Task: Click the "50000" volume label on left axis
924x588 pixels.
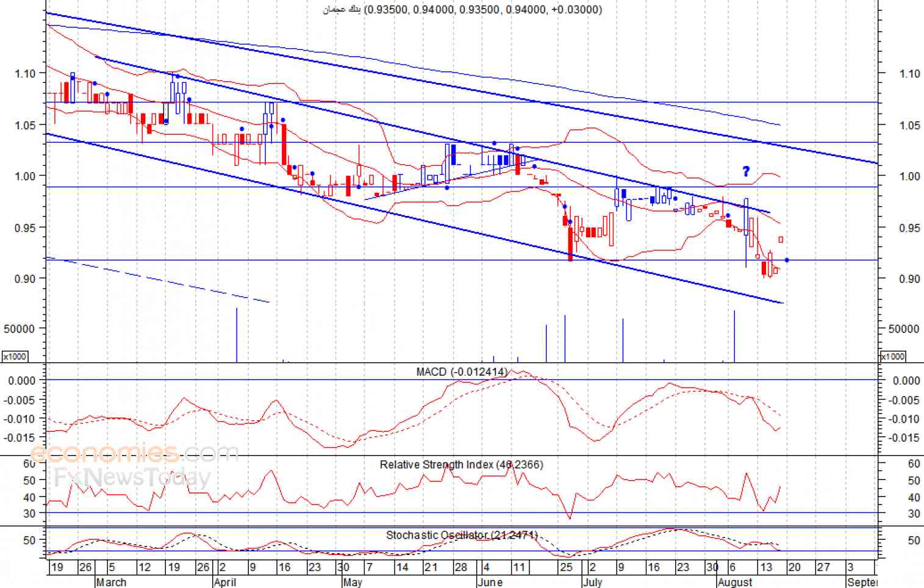Action: point(19,328)
